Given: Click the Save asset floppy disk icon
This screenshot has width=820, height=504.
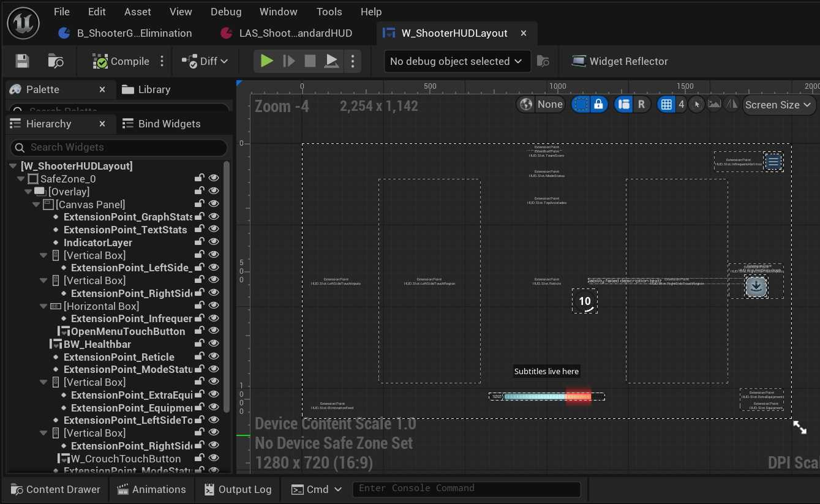Looking at the screenshot, I should point(22,61).
